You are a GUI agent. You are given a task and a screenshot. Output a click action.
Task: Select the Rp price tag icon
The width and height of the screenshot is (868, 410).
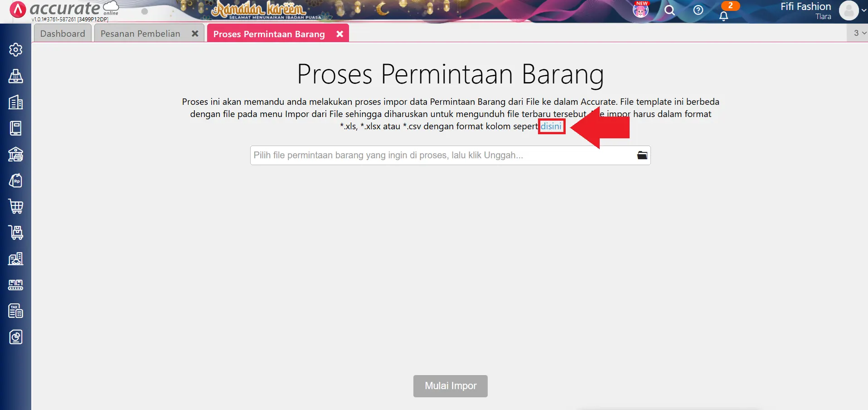click(x=15, y=181)
